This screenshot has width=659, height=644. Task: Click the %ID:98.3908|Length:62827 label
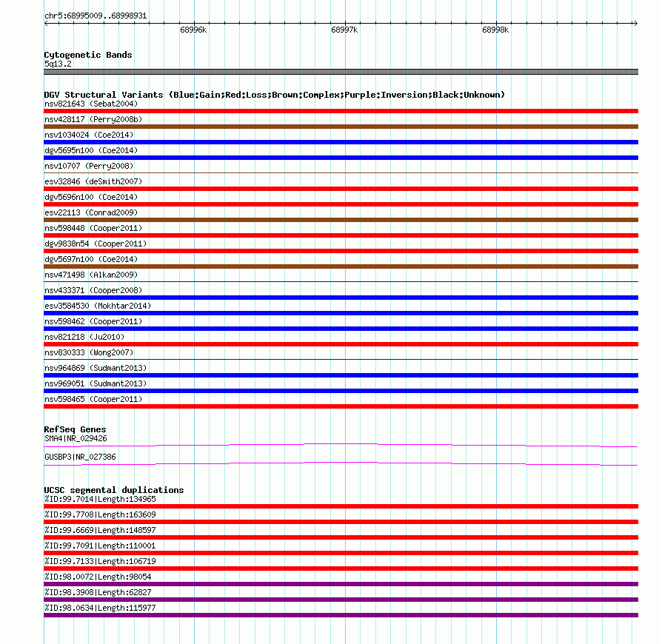point(98,592)
